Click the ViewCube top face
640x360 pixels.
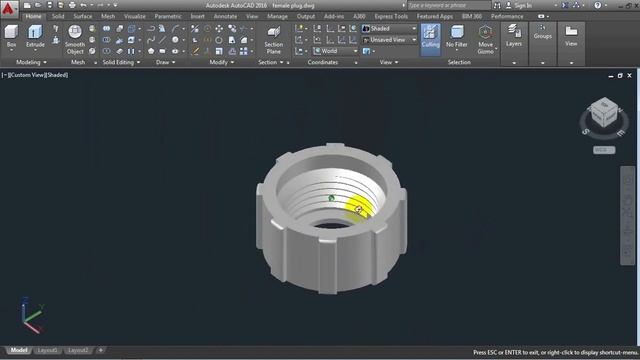pyautogui.click(x=605, y=104)
